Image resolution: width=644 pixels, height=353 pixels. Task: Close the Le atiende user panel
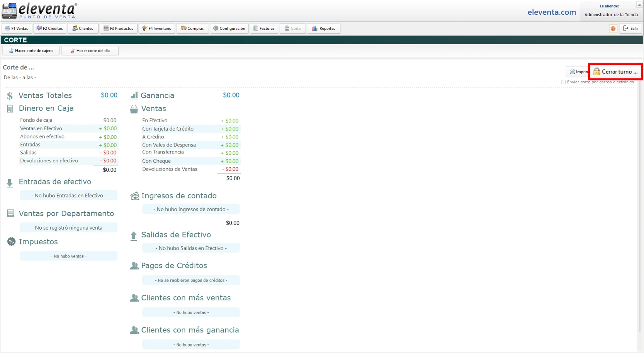(x=639, y=5)
